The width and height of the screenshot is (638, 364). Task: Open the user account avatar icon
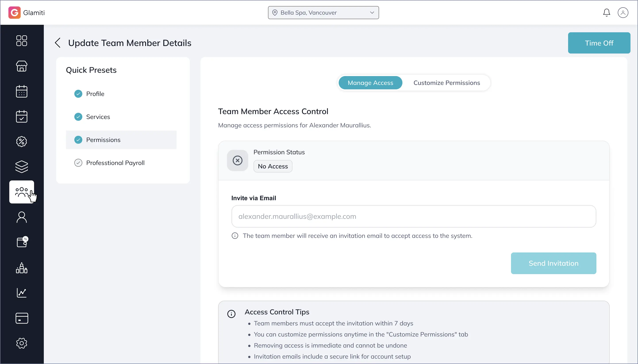(623, 13)
